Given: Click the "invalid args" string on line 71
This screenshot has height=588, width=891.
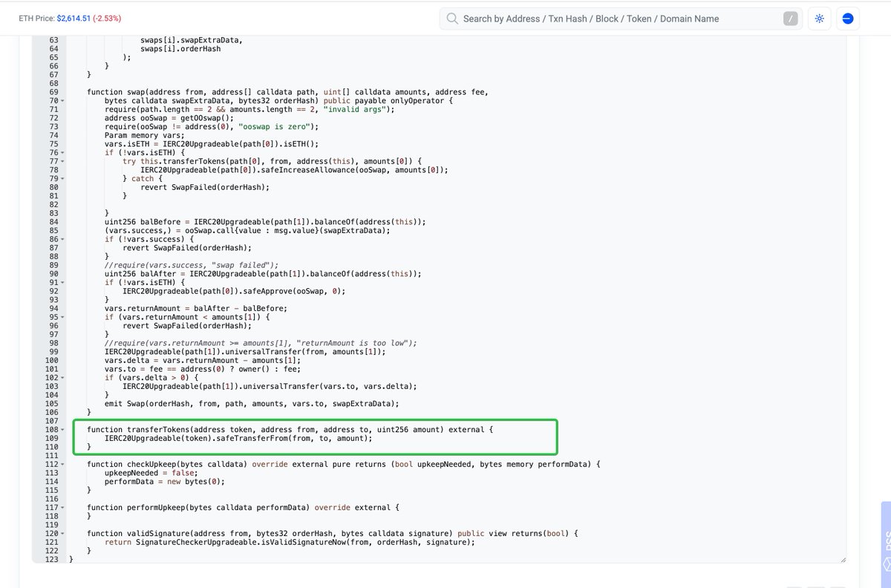Looking at the screenshot, I should [358, 109].
